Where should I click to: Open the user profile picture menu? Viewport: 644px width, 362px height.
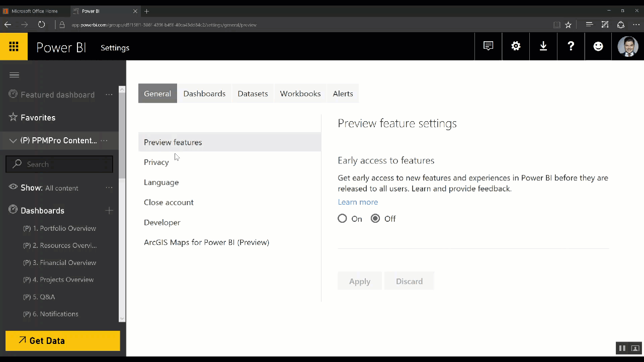628,47
